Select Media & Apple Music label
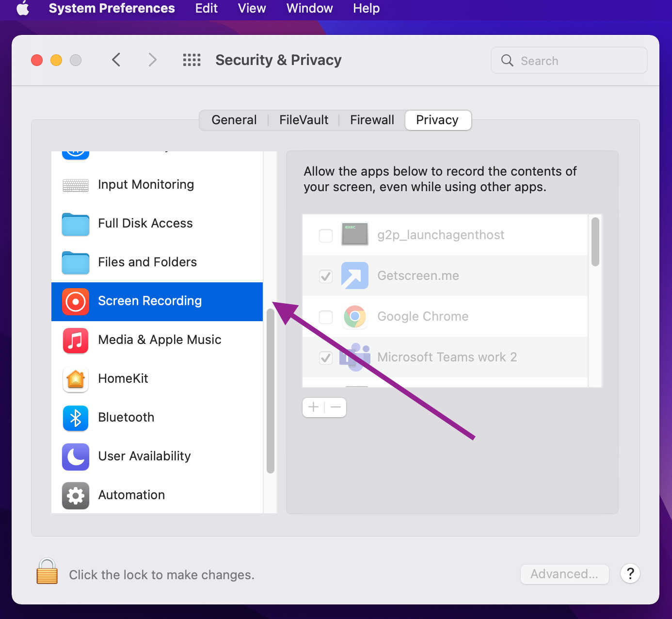The height and width of the screenshot is (619, 672). pos(160,340)
